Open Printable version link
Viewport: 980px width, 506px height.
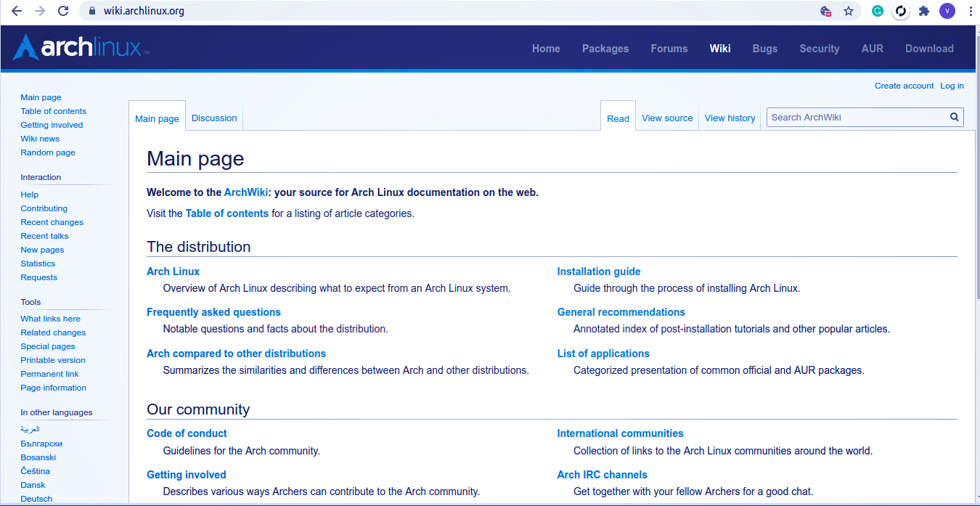pyautogui.click(x=53, y=360)
